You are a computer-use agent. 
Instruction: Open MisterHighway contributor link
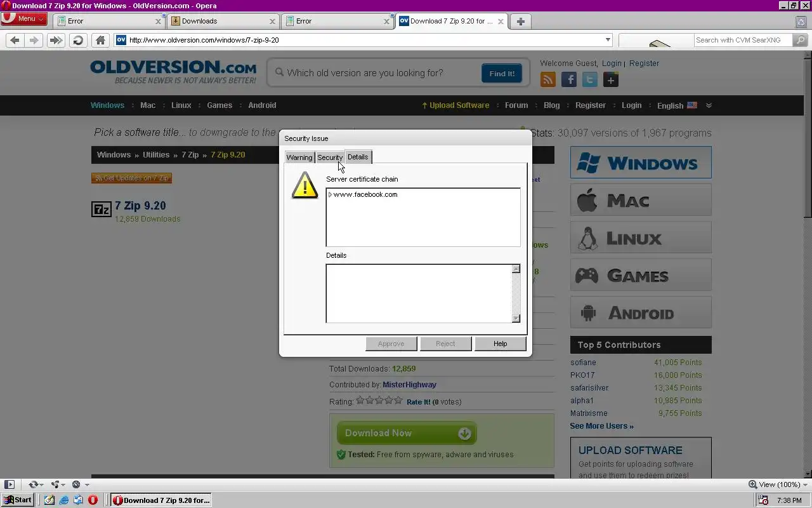(409, 385)
